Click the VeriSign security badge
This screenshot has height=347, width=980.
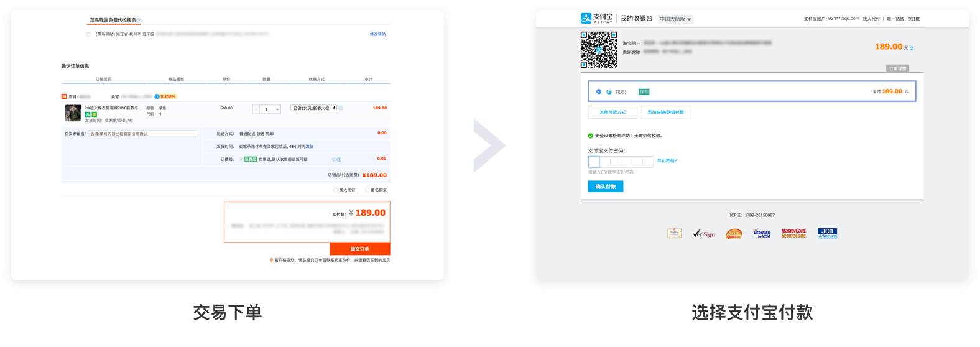tap(704, 233)
